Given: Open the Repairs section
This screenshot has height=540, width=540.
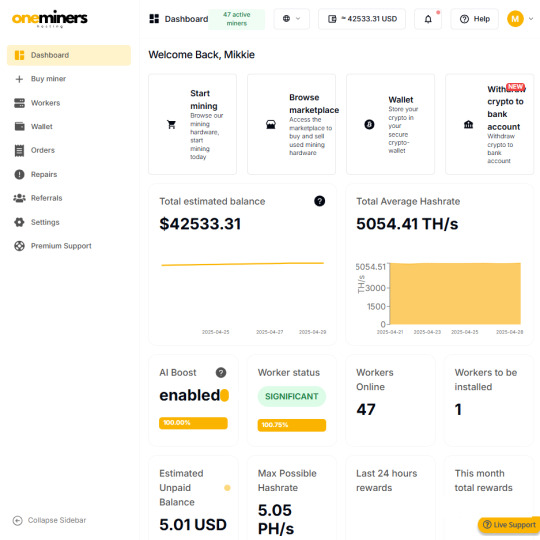Looking at the screenshot, I should click(x=69, y=174).
